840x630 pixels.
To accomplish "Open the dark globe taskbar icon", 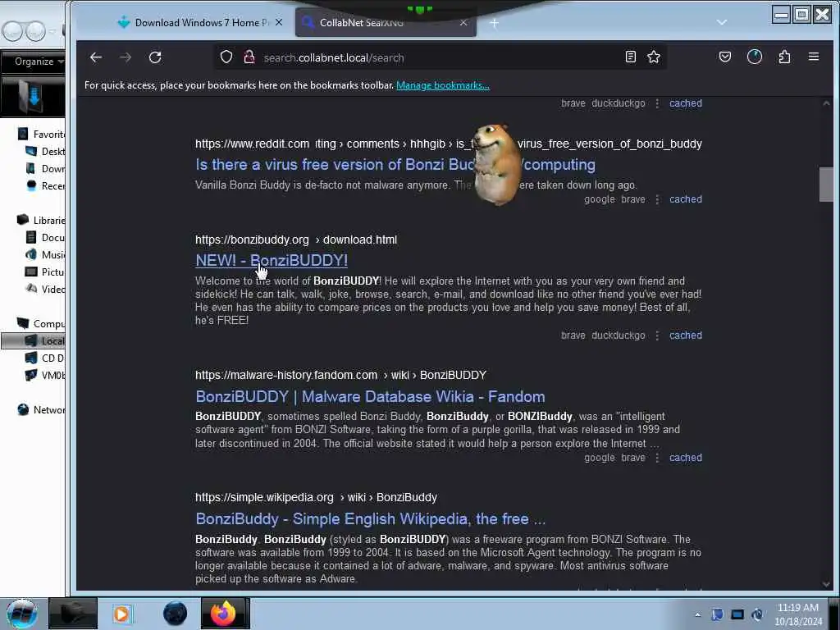I will coord(175,614).
